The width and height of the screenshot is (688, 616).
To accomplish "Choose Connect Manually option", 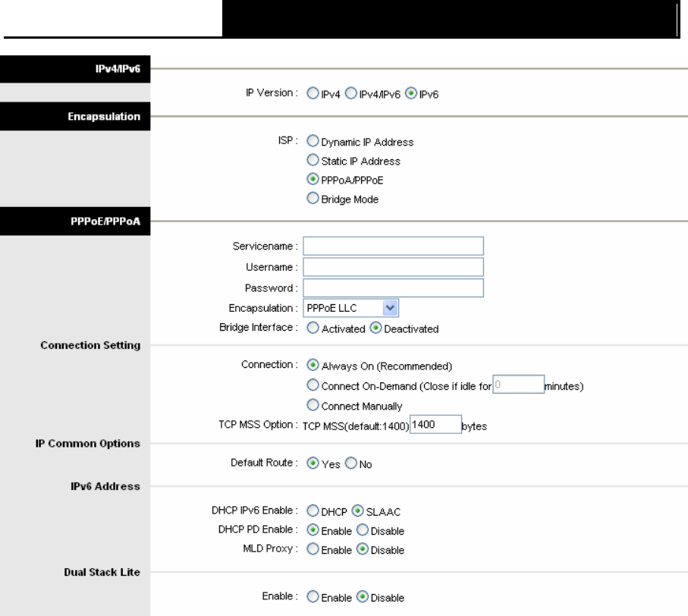I will pyautogui.click(x=313, y=405).
